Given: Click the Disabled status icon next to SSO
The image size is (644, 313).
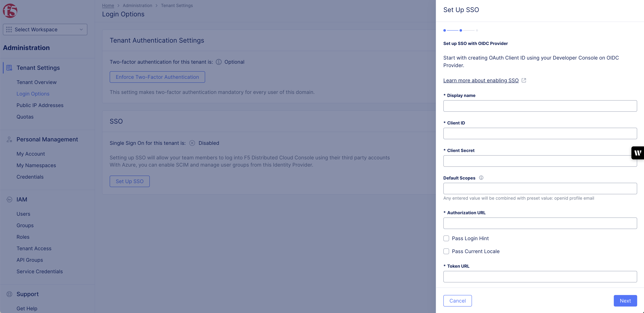Looking at the screenshot, I should (192, 143).
